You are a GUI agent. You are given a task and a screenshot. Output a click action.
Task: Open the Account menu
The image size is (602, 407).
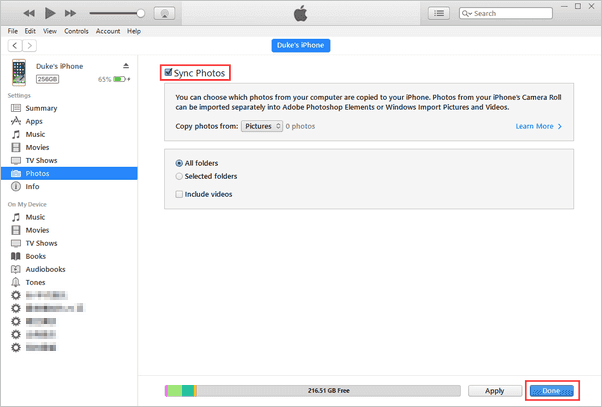(108, 31)
